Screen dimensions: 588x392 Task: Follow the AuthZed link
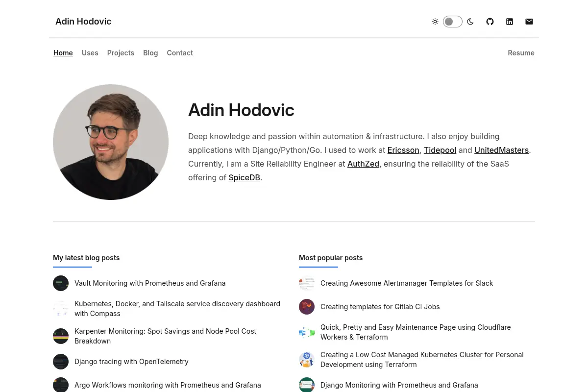(363, 164)
